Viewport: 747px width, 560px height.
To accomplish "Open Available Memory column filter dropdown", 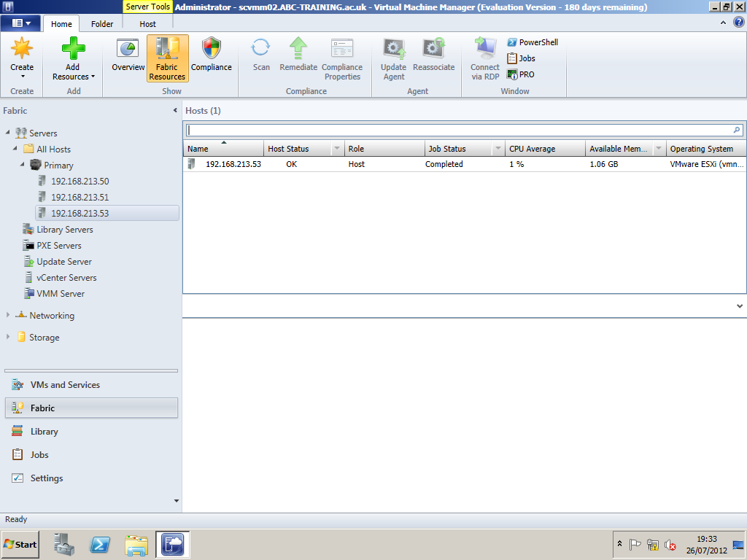I will (x=659, y=149).
